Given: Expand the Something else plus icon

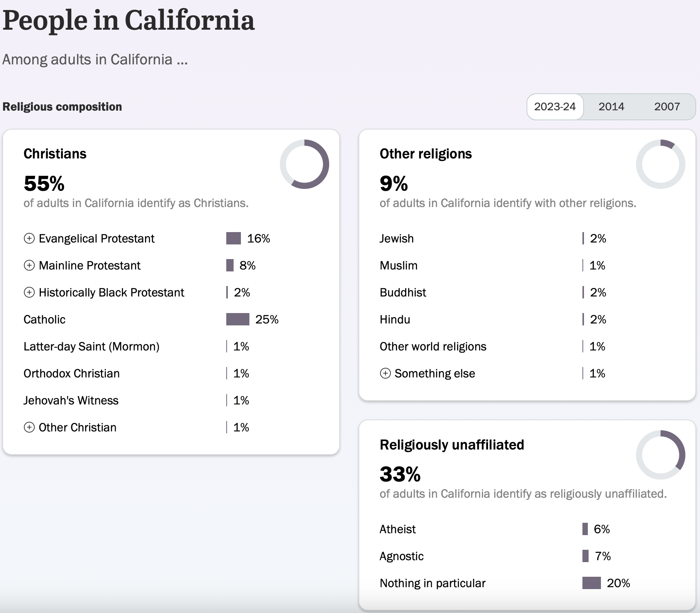Looking at the screenshot, I should pos(385,373).
